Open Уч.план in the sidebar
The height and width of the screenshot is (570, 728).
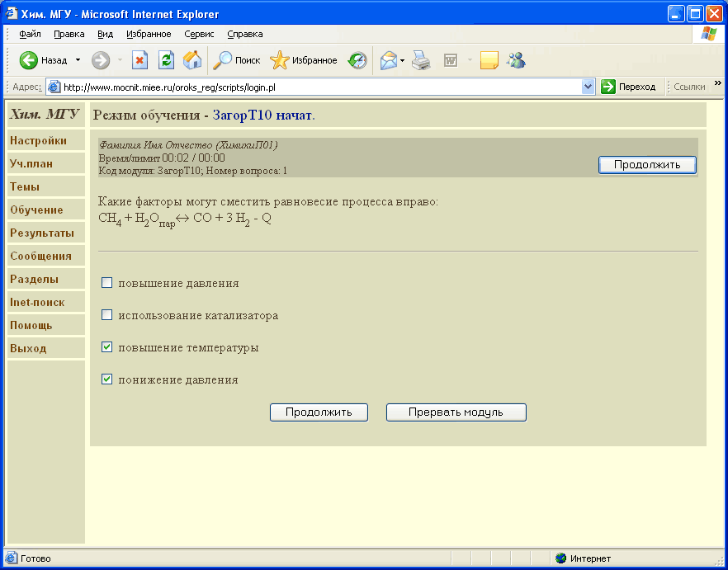46,164
